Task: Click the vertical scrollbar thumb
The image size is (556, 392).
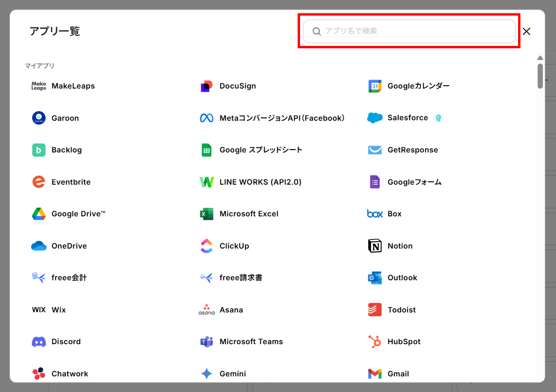Action: [x=540, y=76]
